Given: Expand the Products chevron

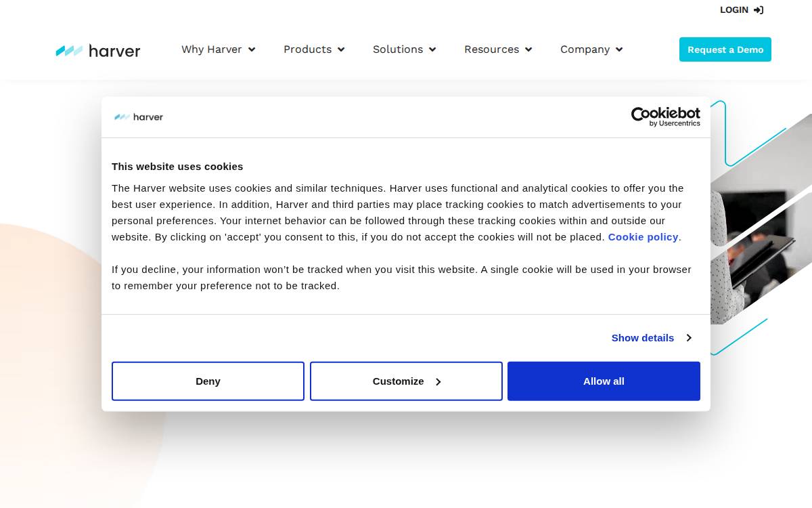Looking at the screenshot, I should point(341,49).
